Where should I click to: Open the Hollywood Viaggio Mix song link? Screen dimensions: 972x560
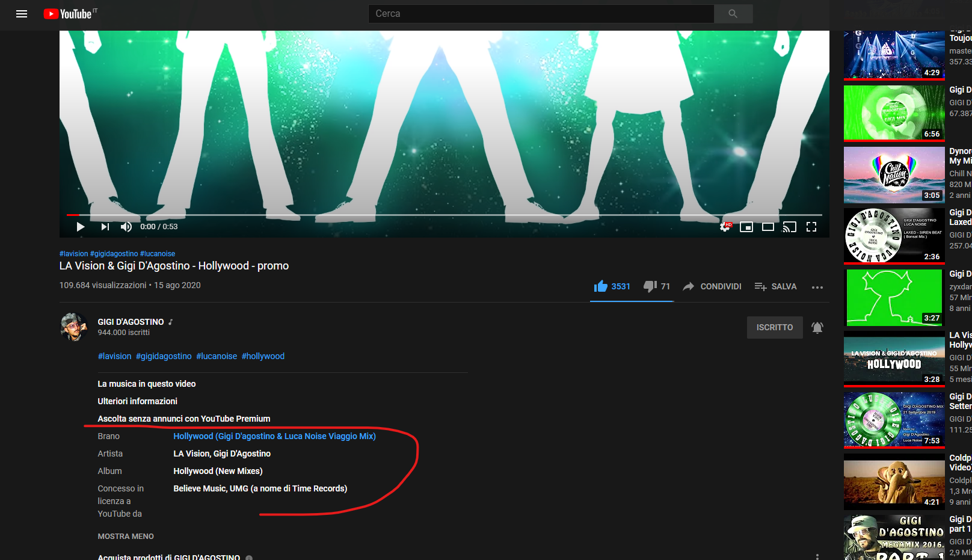tap(274, 436)
